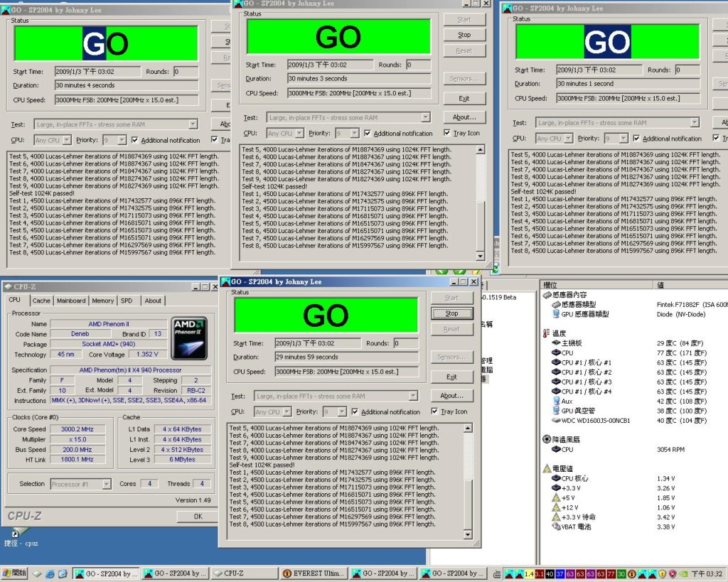The width and height of the screenshot is (728, 582).
Task: Toggle Tray Icon in the 30 minutes 3 seconds window
Action: click(x=446, y=133)
